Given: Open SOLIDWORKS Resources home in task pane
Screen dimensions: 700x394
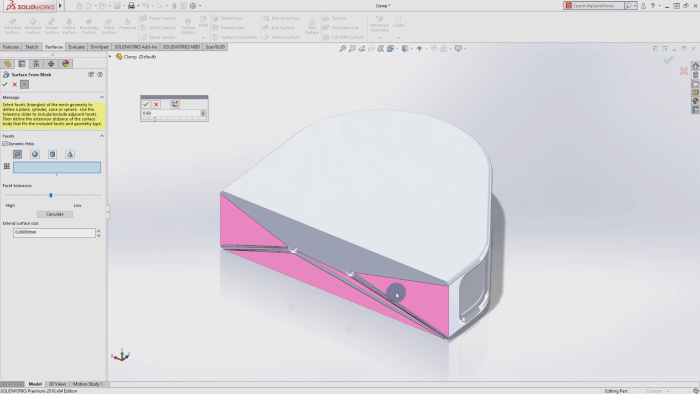Looking at the screenshot, I should pyautogui.click(x=696, y=66).
